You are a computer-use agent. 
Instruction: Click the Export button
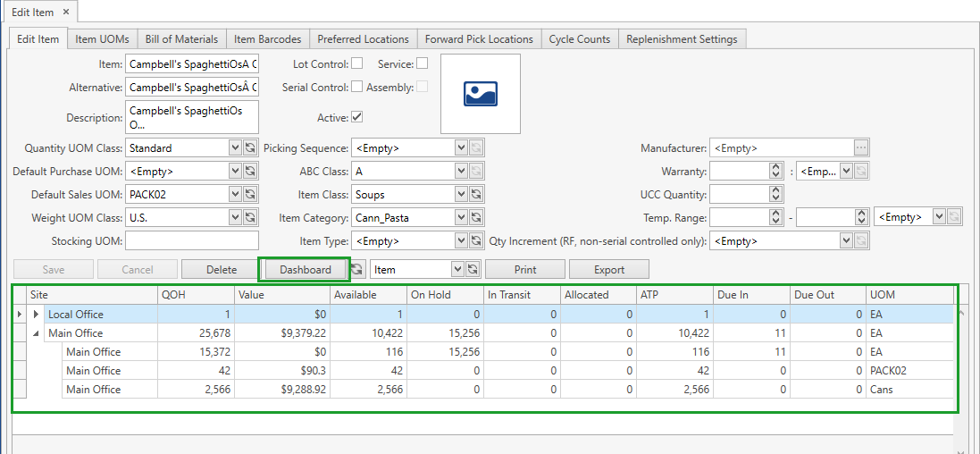(608, 270)
